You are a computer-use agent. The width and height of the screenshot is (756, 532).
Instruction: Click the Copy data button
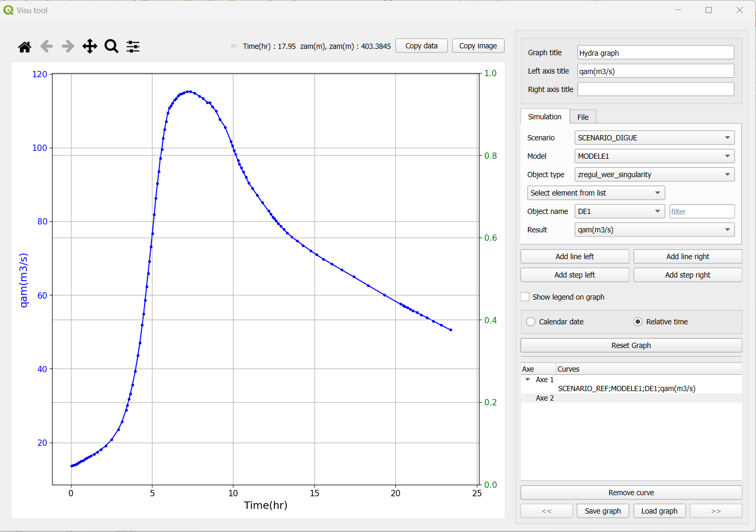[x=422, y=46]
